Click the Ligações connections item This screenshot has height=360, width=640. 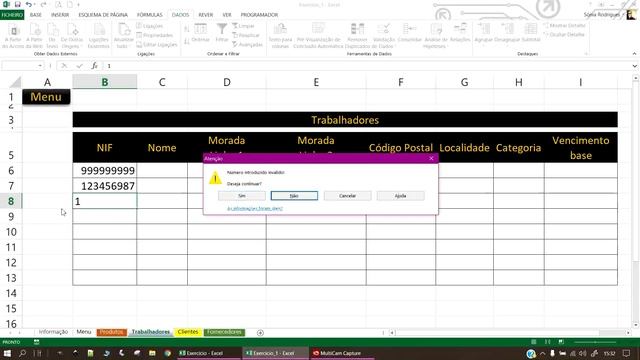(150, 26)
